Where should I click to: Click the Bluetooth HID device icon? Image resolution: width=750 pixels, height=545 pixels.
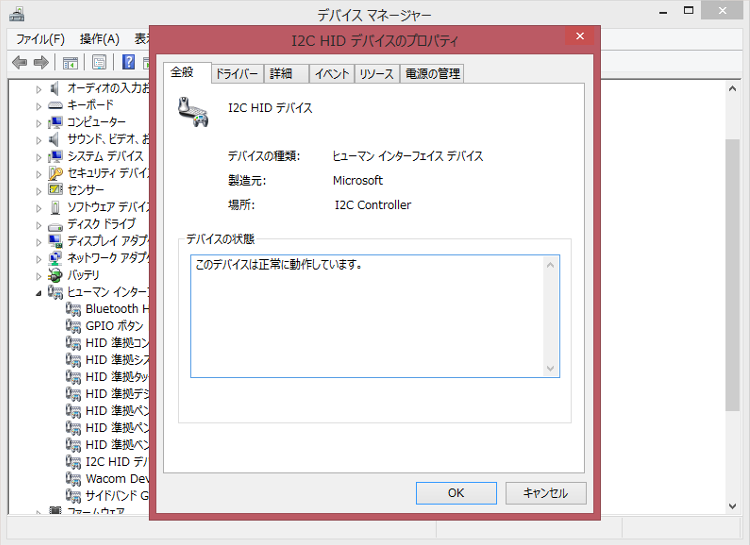tap(73, 309)
